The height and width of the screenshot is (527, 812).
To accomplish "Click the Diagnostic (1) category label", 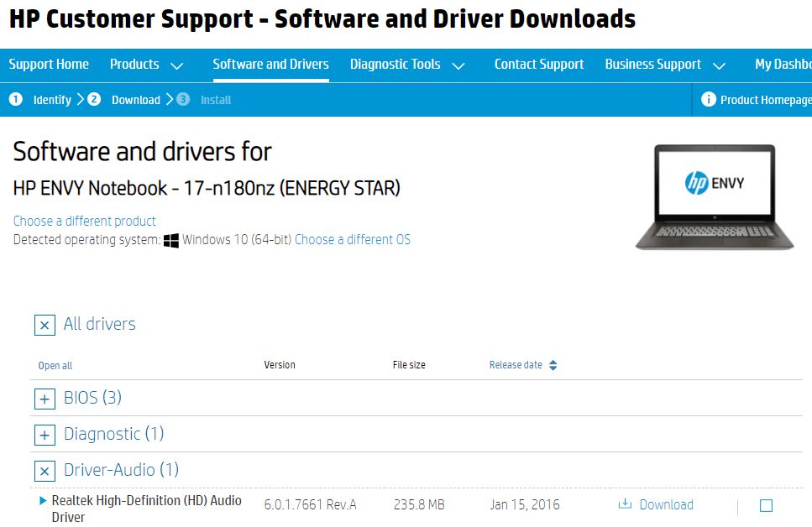I will (x=114, y=434).
